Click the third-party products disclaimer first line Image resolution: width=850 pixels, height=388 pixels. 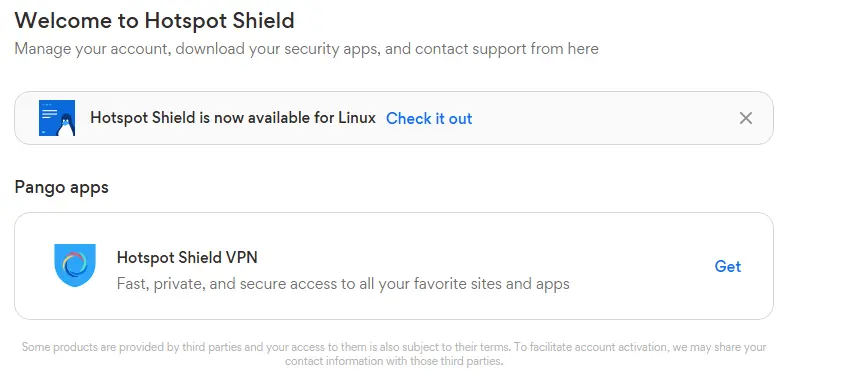(x=394, y=347)
